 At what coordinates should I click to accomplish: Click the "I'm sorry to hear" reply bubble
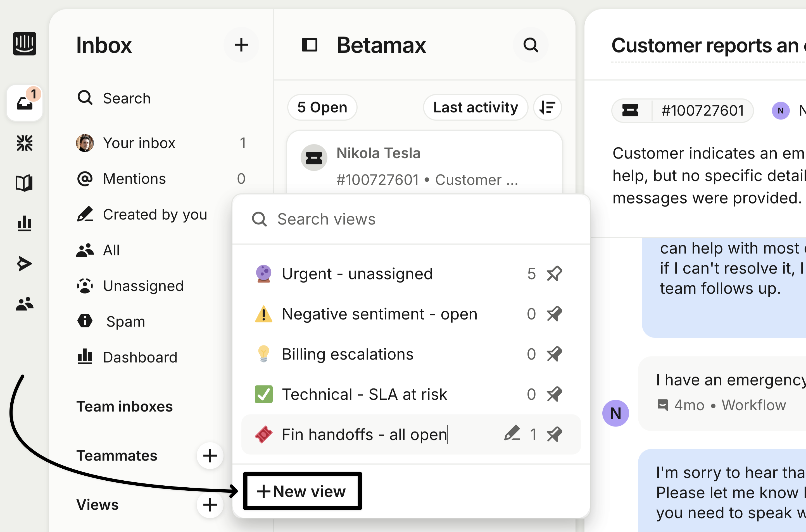(722, 491)
